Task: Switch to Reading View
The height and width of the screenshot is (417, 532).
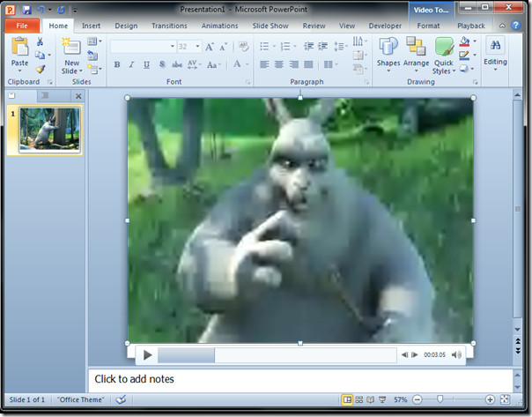Action: tap(371, 399)
